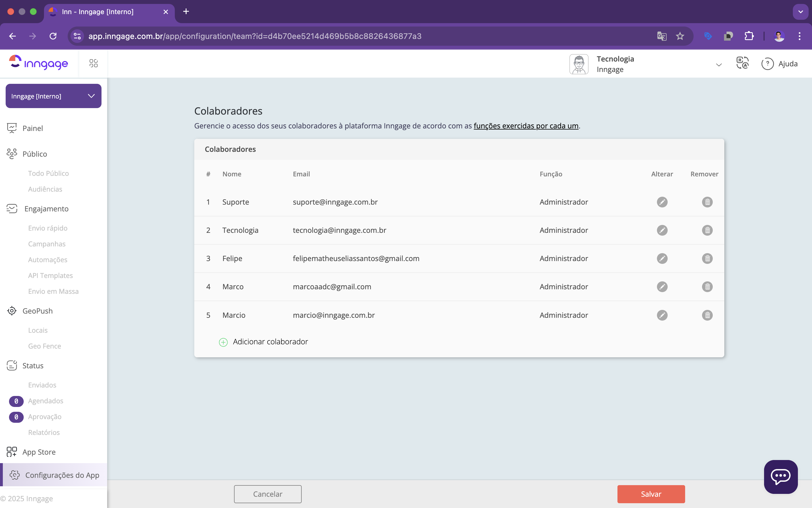Edit the Tecnologia collaborator row
812x508 pixels.
662,230
